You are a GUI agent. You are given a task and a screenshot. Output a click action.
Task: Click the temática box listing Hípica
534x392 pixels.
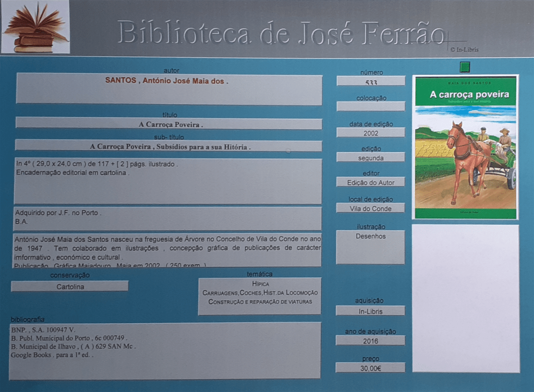(260, 296)
